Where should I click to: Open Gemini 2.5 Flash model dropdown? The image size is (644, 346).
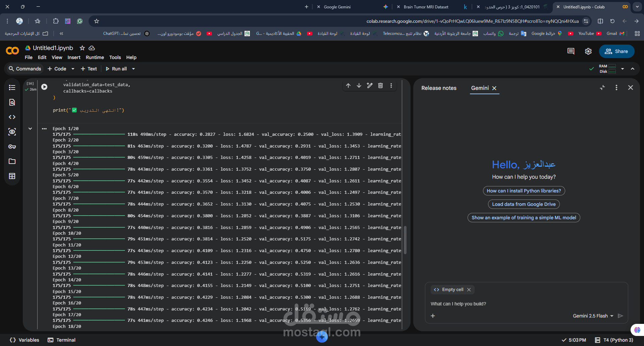point(593,316)
